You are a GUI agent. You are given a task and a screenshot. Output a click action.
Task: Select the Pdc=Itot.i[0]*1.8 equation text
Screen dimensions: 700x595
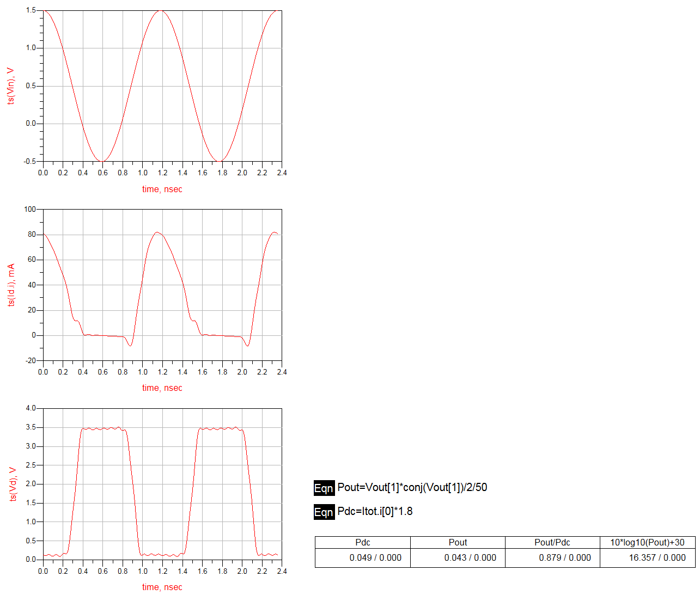point(375,511)
